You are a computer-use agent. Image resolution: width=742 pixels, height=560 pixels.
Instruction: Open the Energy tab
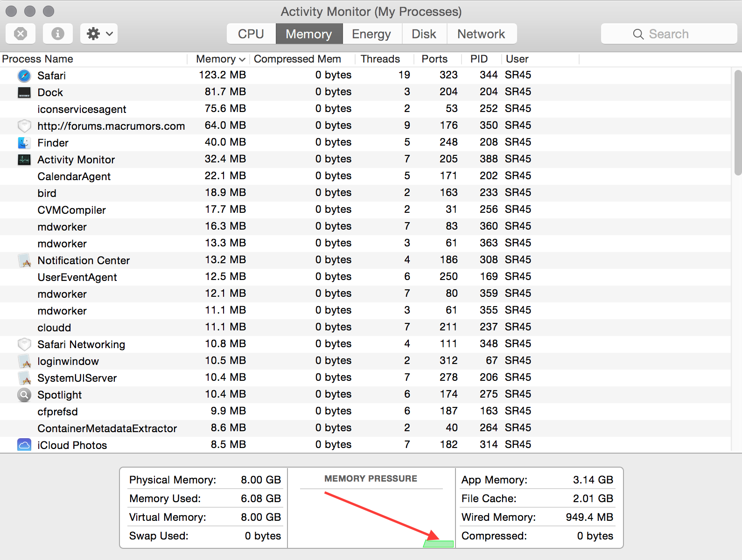coord(371,34)
